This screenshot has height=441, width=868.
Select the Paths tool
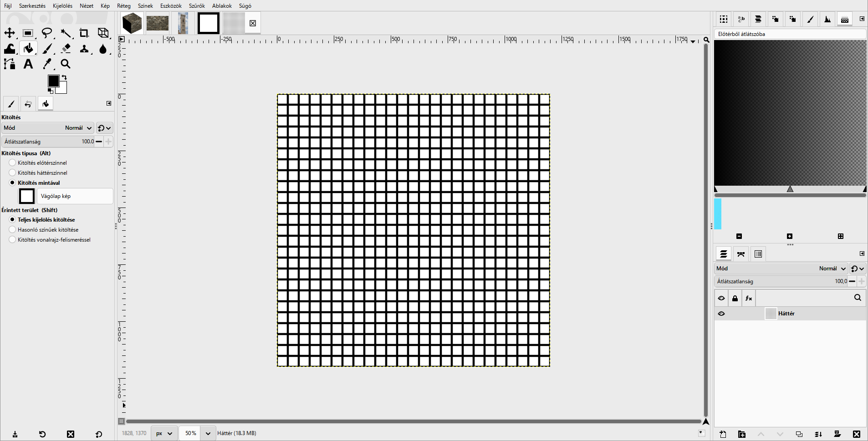coord(10,64)
